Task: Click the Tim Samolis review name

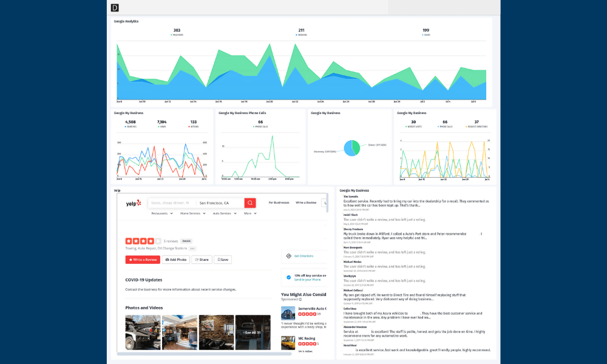Action: click(351, 197)
